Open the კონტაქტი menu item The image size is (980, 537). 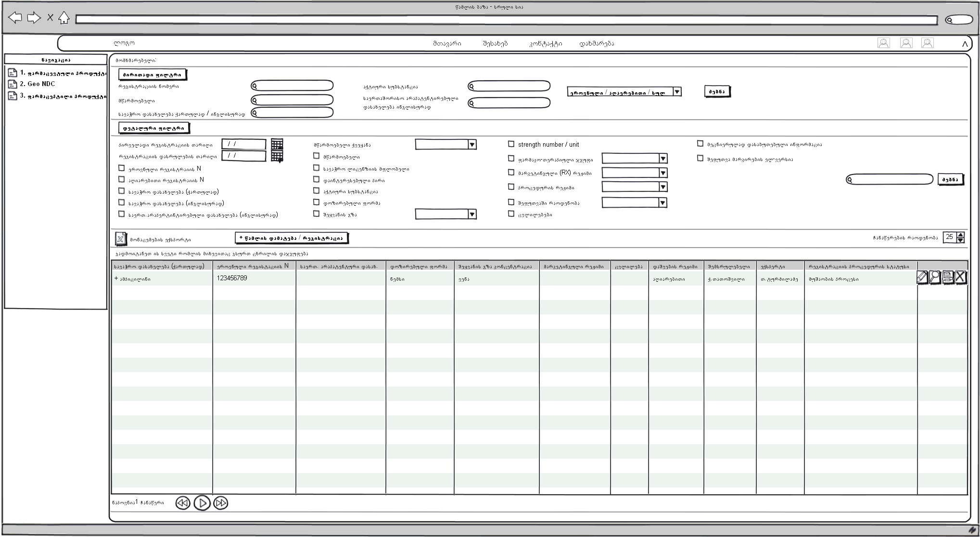point(546,44)
